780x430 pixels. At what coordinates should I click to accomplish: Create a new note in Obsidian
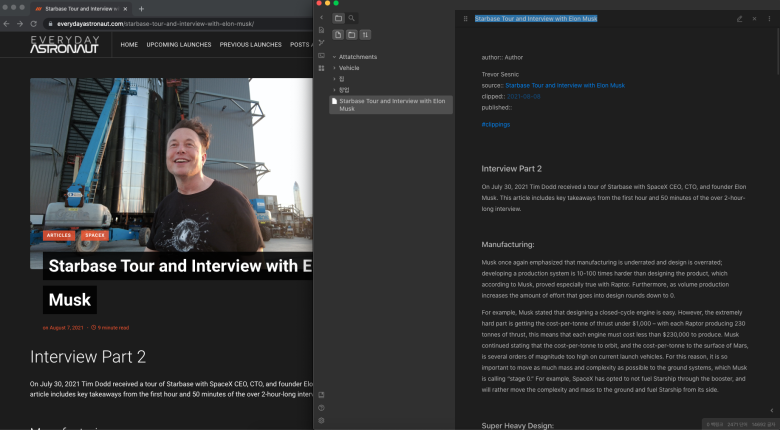pos(338,35)
